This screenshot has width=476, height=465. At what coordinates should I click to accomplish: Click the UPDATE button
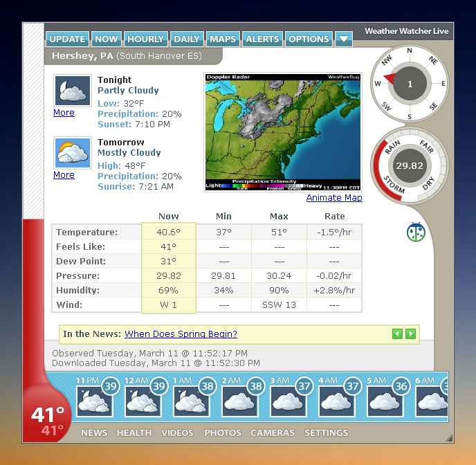pos(67,39)
